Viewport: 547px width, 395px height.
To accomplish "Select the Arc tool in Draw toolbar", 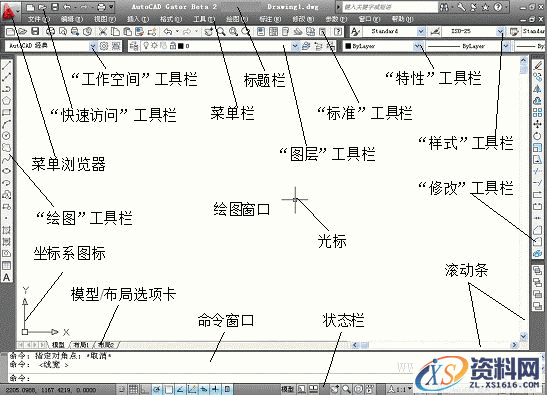I will 7,124.
